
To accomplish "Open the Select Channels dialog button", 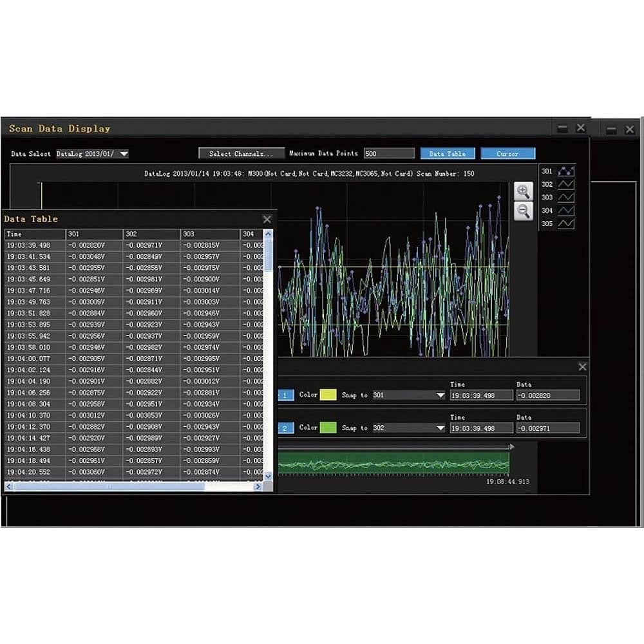I will click(x=241, y=154).
